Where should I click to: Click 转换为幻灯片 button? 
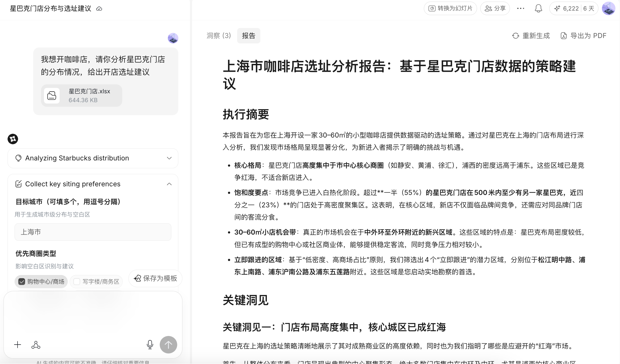pos(450,8)
